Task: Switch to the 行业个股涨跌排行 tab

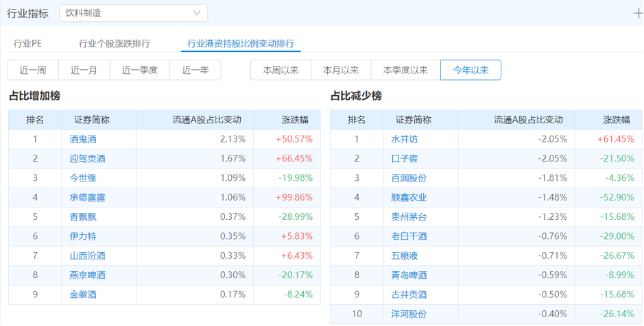Action: coord(115,43)
